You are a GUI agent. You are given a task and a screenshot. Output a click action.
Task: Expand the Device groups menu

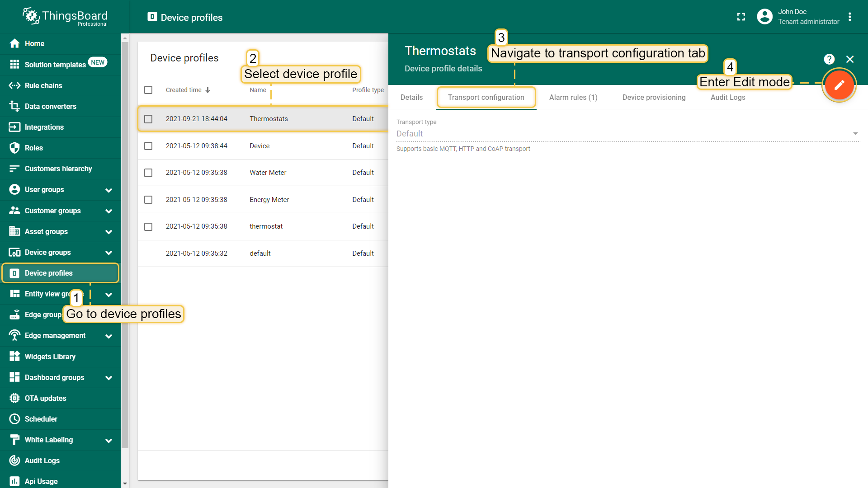(108, 253)
